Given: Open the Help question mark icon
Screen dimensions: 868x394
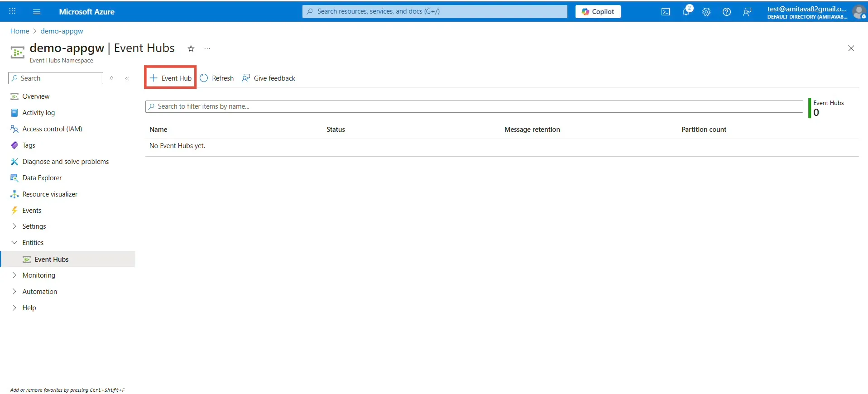Looking at the screenshot, I should coord(727,12).
